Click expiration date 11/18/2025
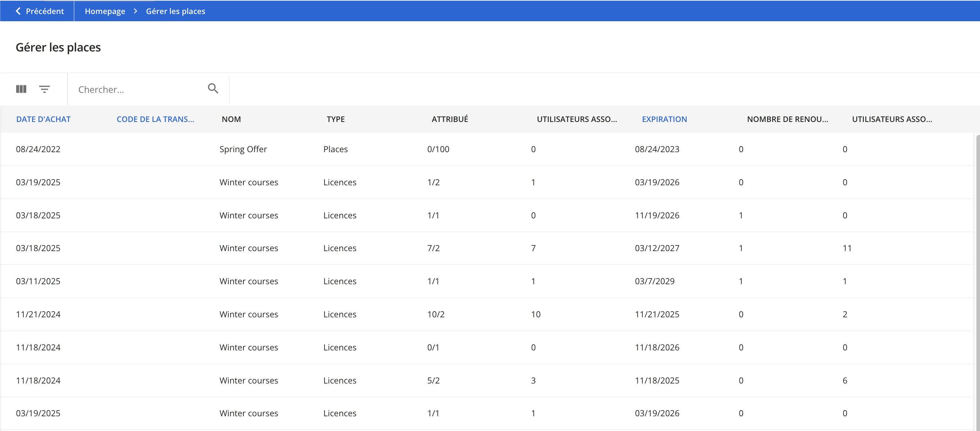Image resolution: width=980 pixels, height=431 pixels. pos(657,381)
